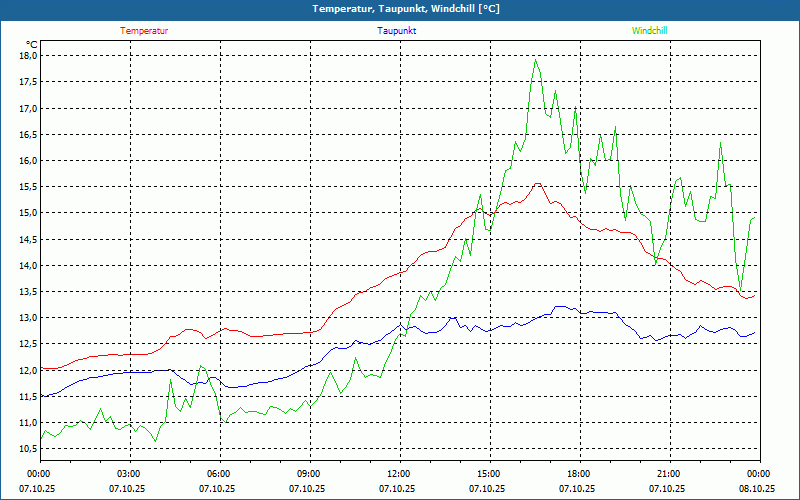800x500 pixels.
Task: Select the 06:00 time axis label
Action: click(219, 474)
